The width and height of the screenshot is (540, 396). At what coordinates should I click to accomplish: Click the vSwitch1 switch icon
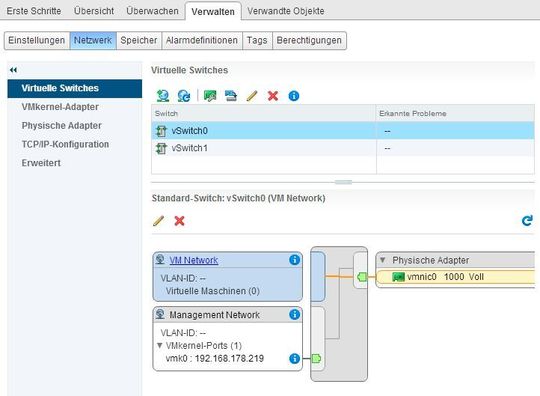coord(161,148)
